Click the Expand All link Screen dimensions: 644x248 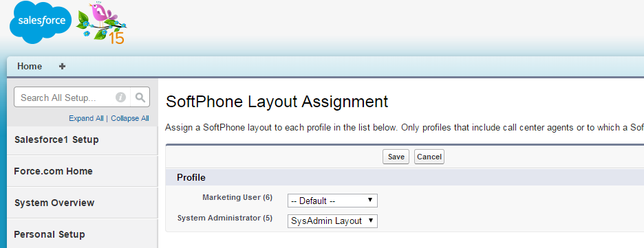(x=86, y=118)
